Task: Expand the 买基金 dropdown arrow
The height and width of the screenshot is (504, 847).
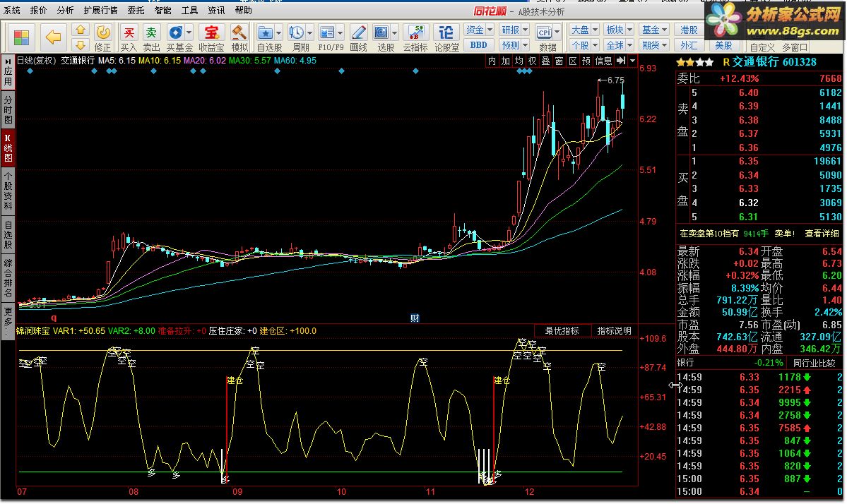Action: [189, 32]
